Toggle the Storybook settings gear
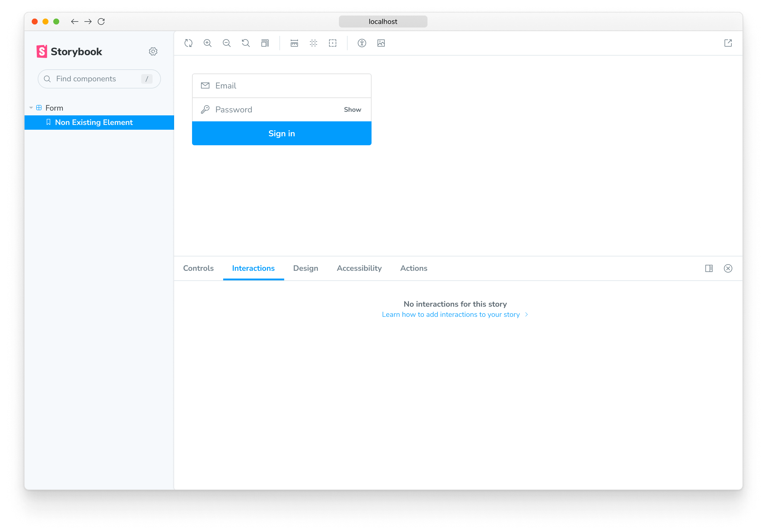The width and height of the screenshot is (767, 532). point(153,51)
